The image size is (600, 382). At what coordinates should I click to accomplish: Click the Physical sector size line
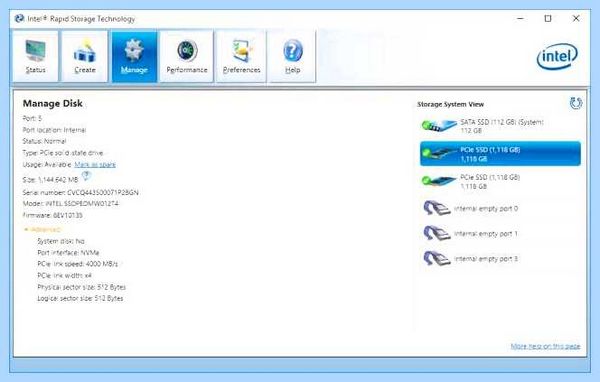coord(82,287)
